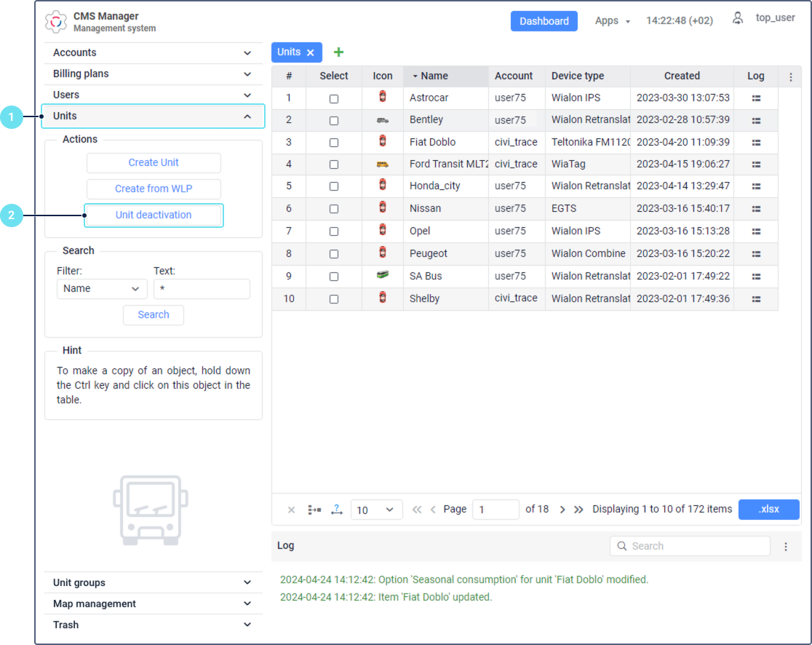Select the Nissan checkbox
Screen dimensions: 812x645
(x=334, y=209)
